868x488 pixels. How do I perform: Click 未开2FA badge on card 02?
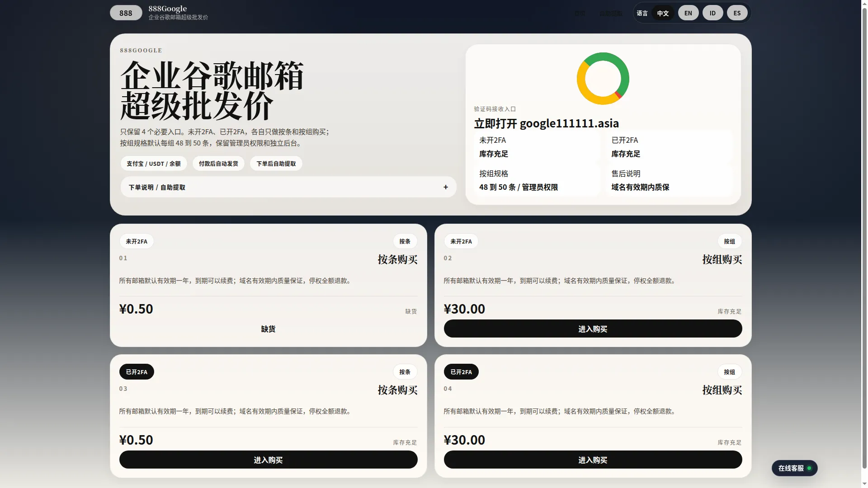click(461, 241)
